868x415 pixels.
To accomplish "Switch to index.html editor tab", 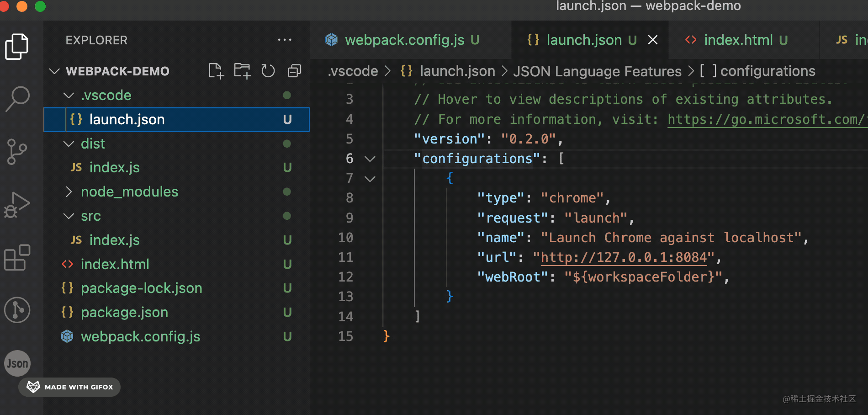I will [x=744, y=40].
